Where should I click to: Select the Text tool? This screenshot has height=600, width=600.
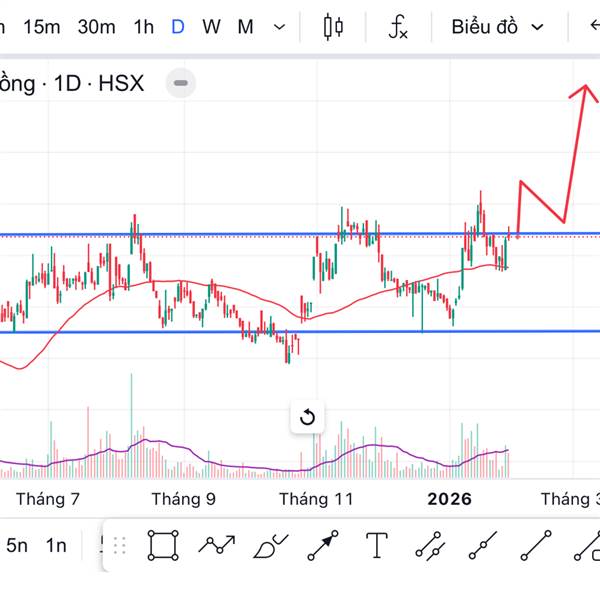point(376,545)
